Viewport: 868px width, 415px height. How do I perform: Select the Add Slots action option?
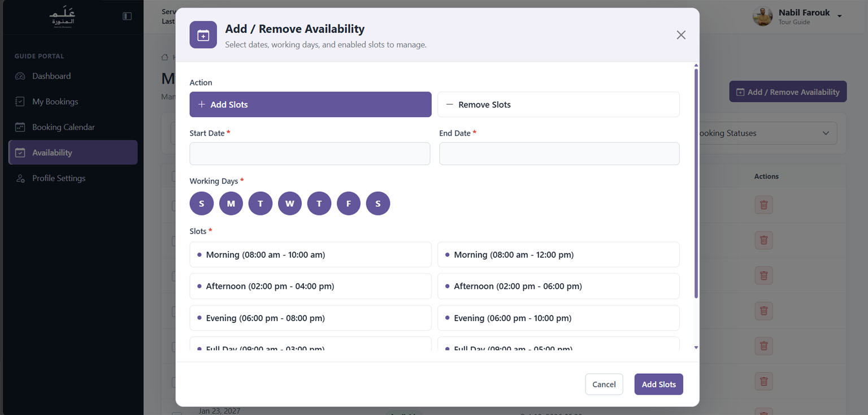coord(310,105)
